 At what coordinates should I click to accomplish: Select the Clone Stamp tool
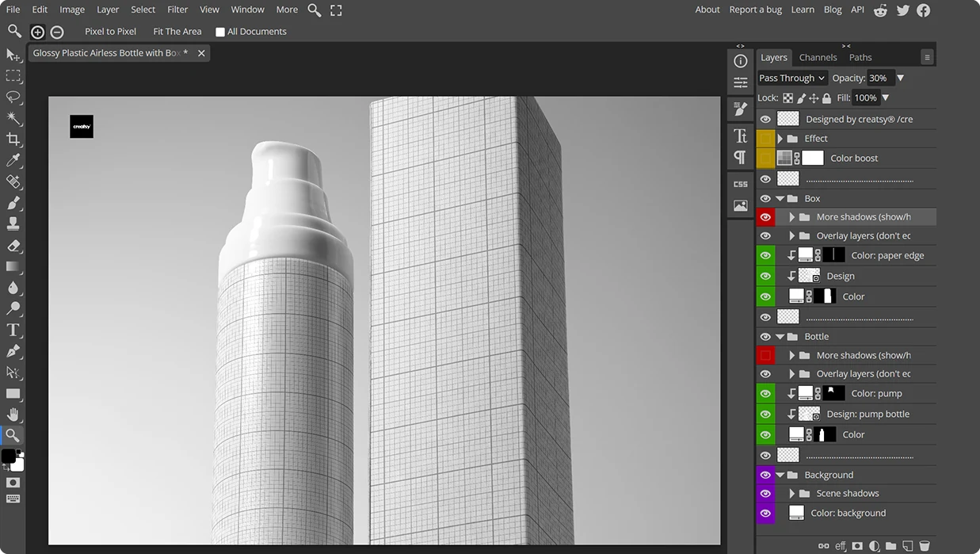click(13, 224)
